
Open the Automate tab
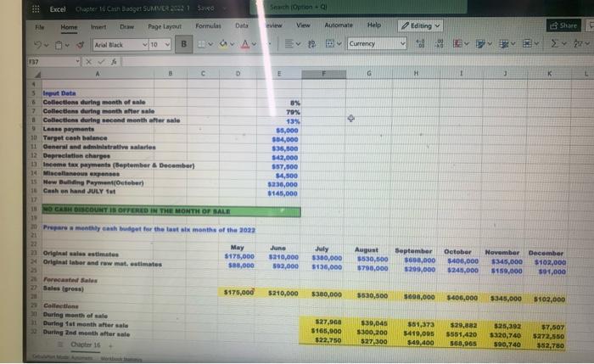[339, 25]
